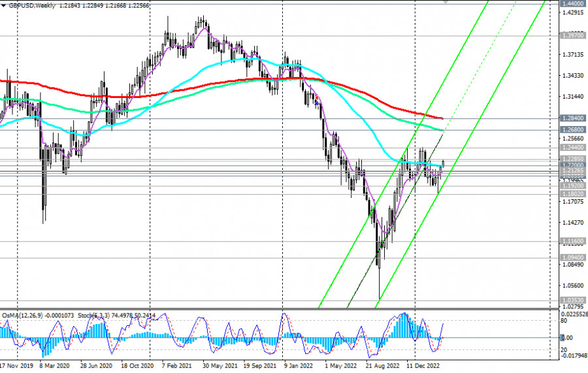
Task: Select the 1.24400 price level label
Action: pos(573,148)
